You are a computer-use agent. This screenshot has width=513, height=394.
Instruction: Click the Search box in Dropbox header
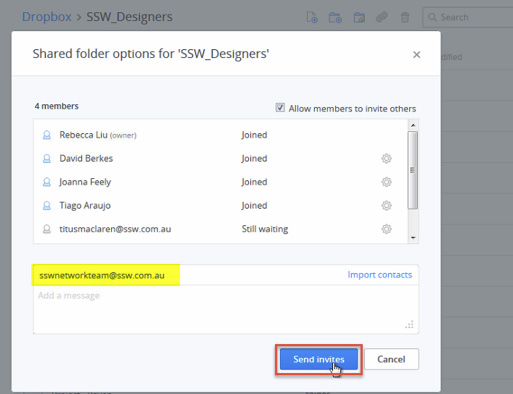pyautogui.click(x=468, y=17)
